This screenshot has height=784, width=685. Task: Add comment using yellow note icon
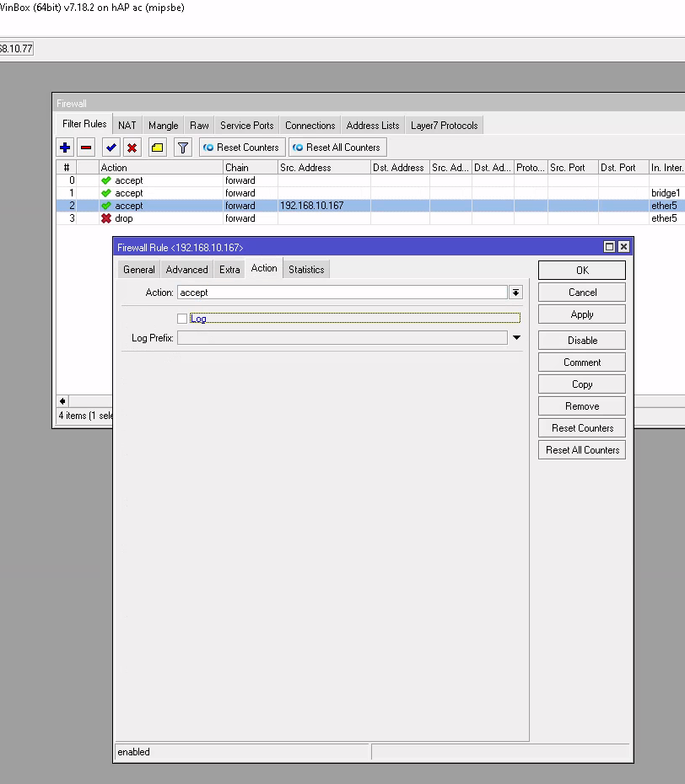pos(158,148)
